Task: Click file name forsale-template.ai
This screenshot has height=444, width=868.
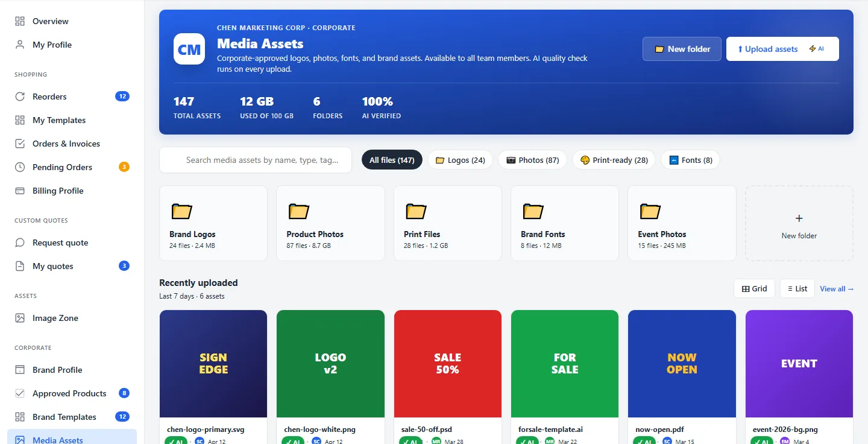Action: (550, 430)
